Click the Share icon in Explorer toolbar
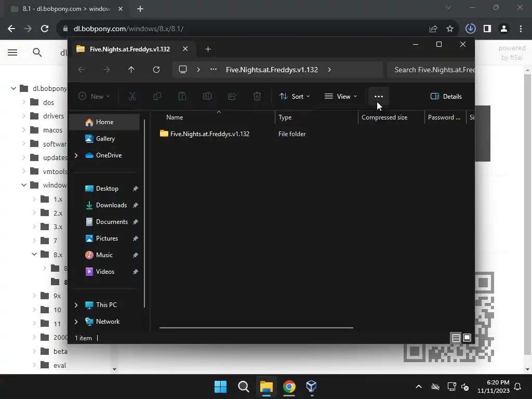This screenshot has height=399, width=532. coord(232,96)
